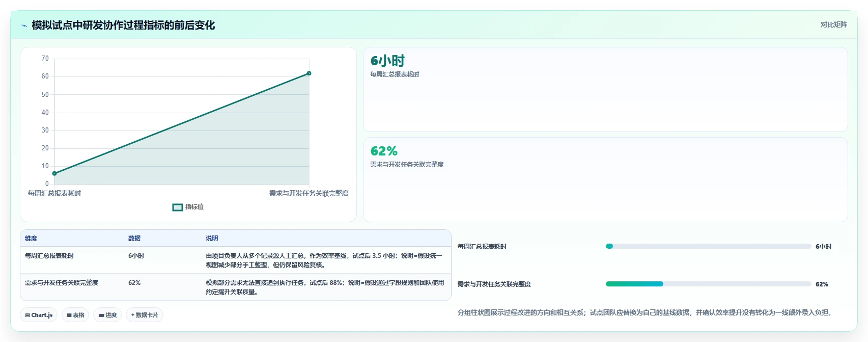This screenshot has width=868, height=342.
Task: Click the 需求与开发任务关联完整度 card caption
Action: [x=407, y=165]
